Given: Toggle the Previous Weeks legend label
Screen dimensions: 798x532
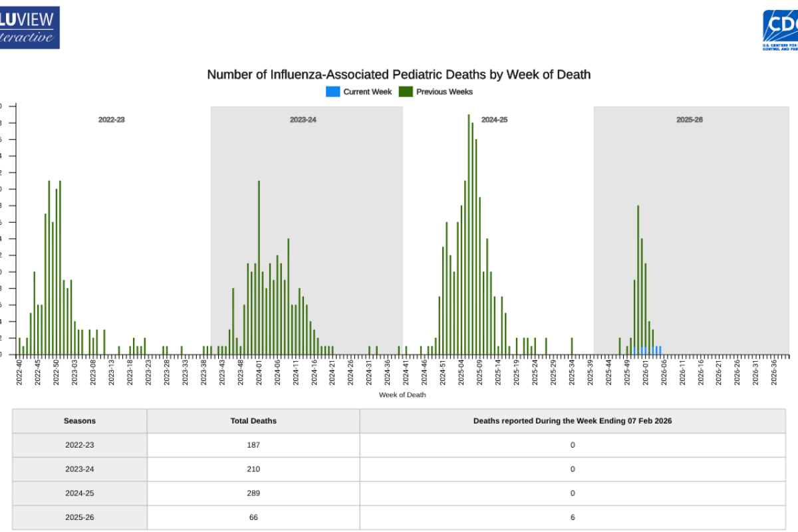Looking at the screenshot, I should pyautogui.click(x=444, y=92).
